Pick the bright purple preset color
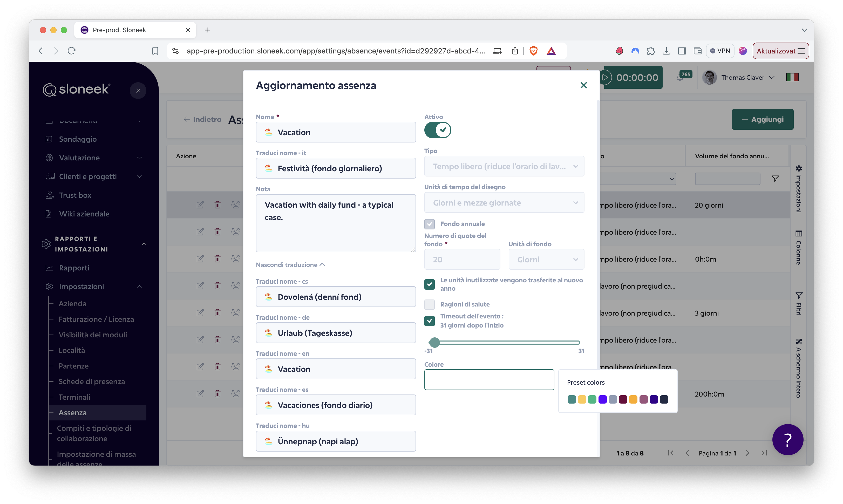The height and width of the screenshot is (504, 843). point(602,399)
